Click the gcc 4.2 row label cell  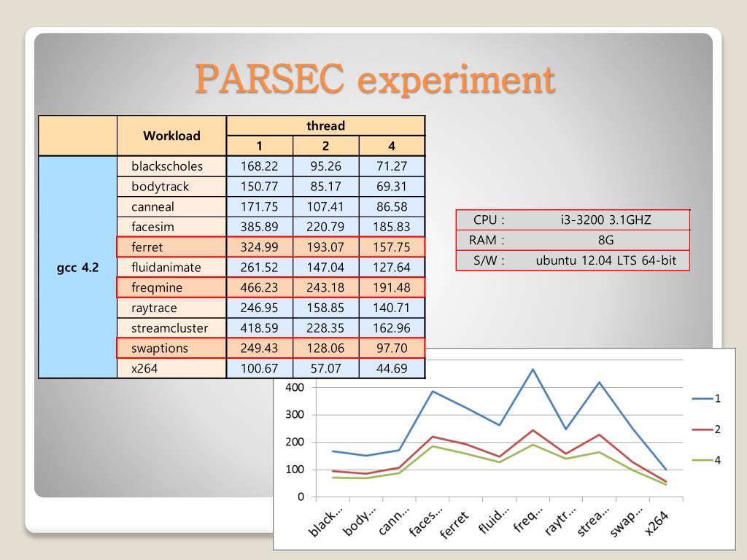point(77,267)
